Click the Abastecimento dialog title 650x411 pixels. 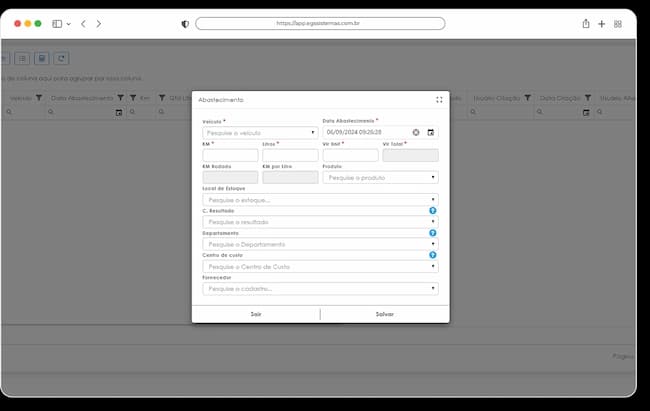coord(221,100)
